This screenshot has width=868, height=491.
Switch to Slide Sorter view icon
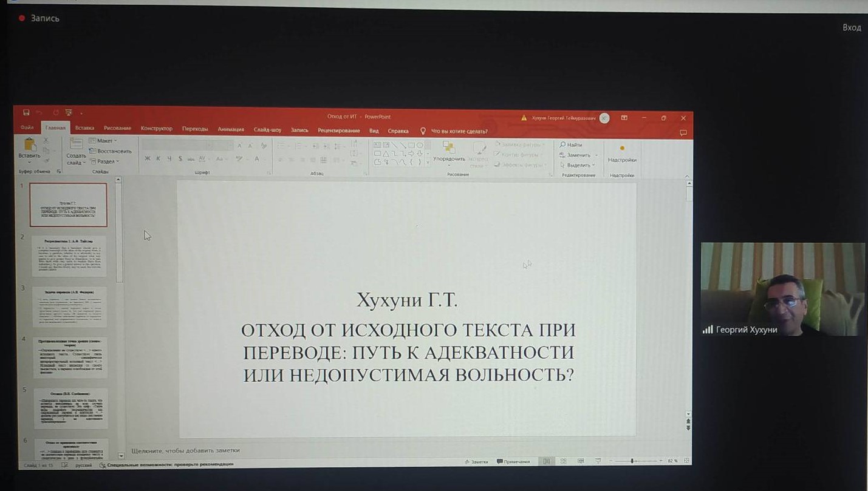(x=564, y=461)
